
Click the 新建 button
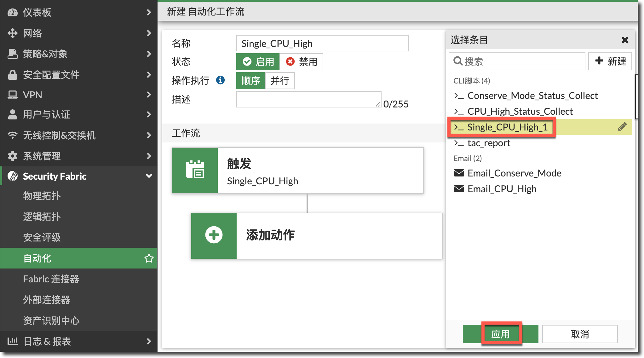click(x=610, y=61)
